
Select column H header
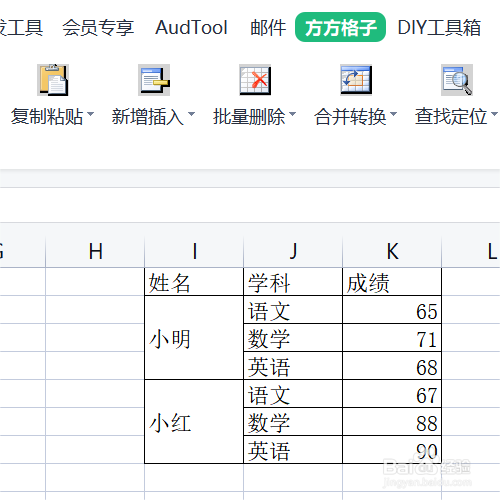tap(95, 252)
